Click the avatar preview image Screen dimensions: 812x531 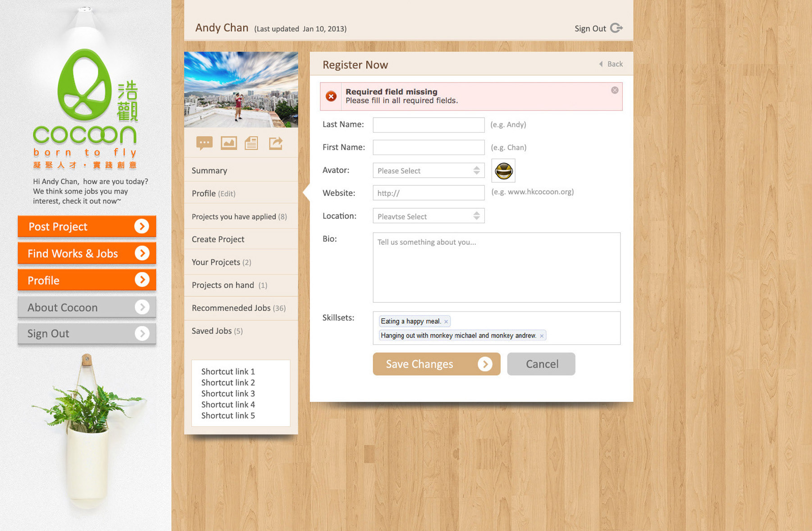click(503, 171)
